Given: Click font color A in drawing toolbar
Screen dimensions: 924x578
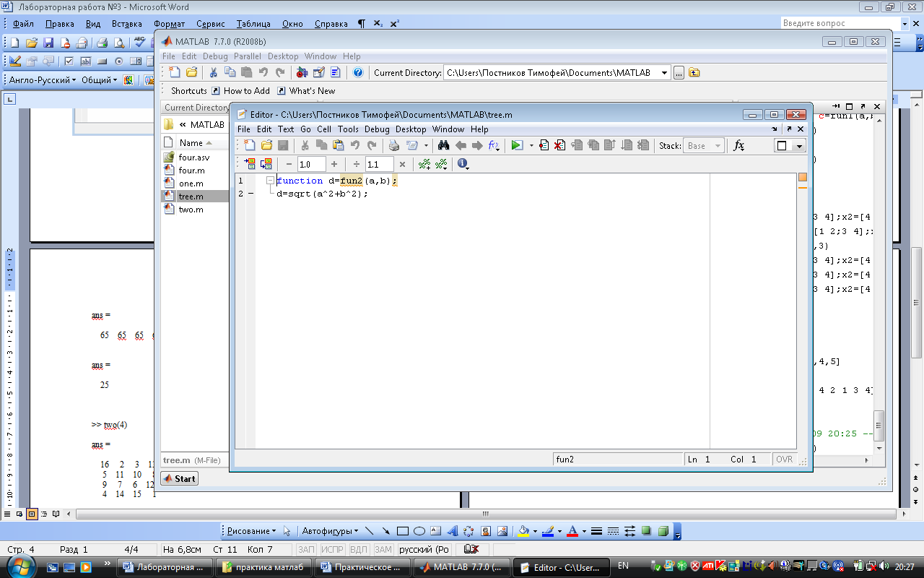Looking at the screenshot, I should pyautogui.click(x=572, y=531).
